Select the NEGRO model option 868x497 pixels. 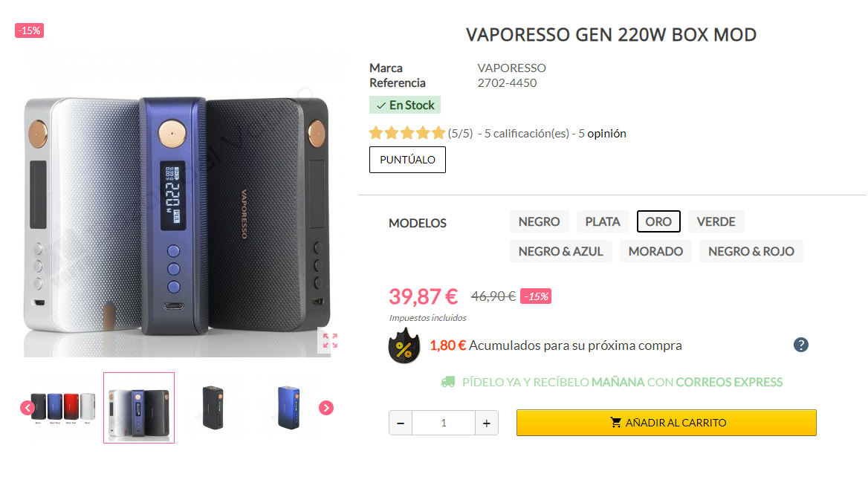540,221
